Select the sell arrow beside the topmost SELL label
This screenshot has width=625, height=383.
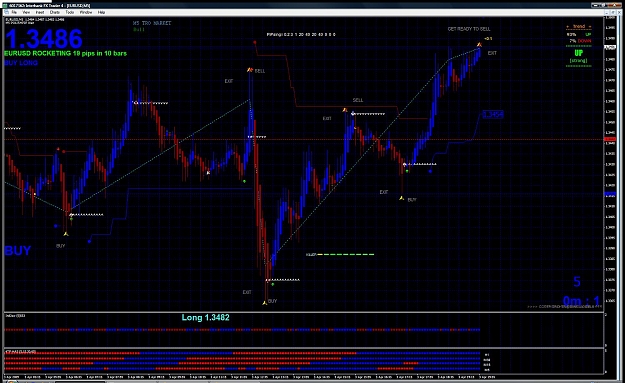[x=250, y=70]
